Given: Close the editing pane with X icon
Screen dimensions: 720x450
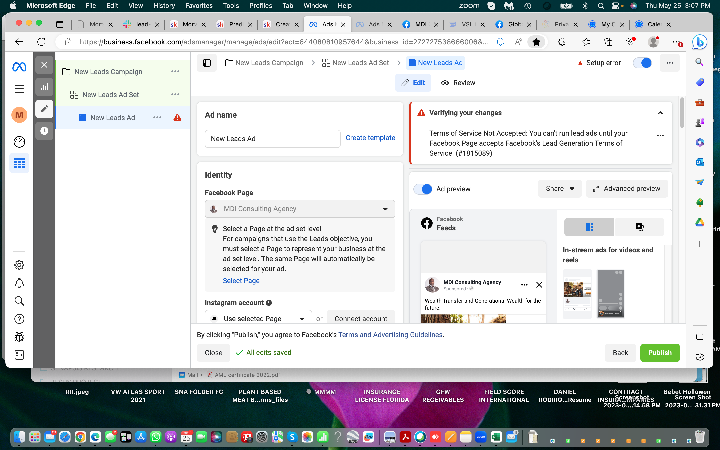Looking at the screenshot, I should click(x=44, y=65).
